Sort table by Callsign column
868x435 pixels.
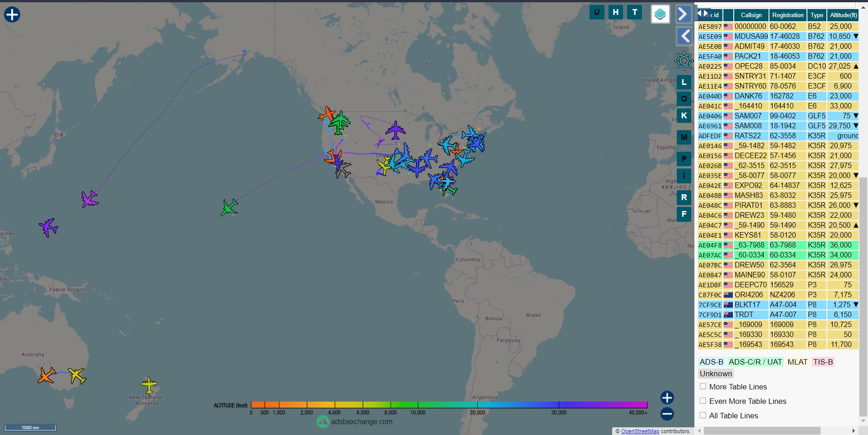(x=751, y=15)
